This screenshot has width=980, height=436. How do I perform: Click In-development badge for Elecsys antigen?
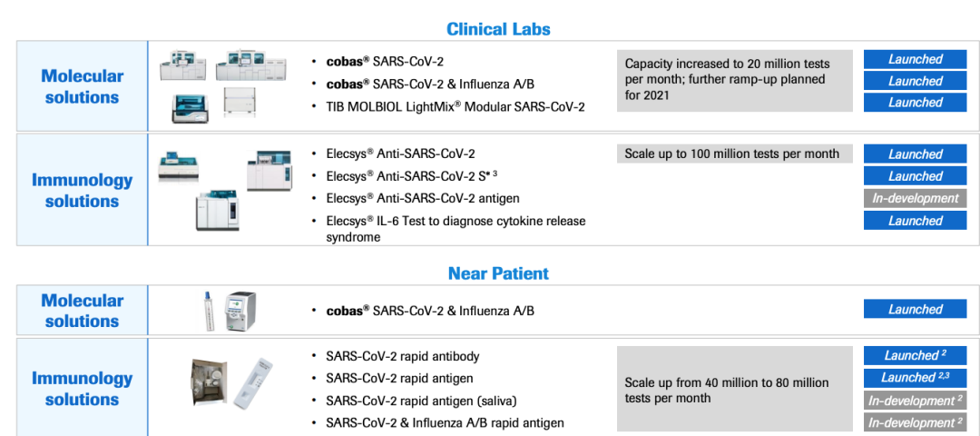point(915,198)
